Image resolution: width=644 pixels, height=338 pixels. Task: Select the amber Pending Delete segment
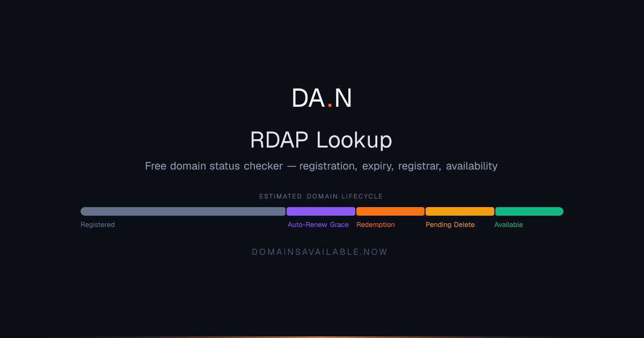tap(460, 211)
